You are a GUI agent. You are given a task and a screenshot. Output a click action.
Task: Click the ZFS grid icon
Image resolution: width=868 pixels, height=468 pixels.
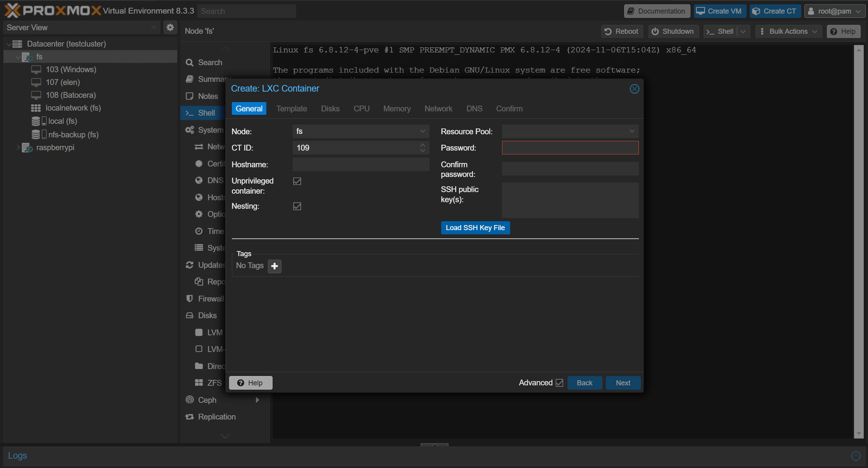pos(199,383)
